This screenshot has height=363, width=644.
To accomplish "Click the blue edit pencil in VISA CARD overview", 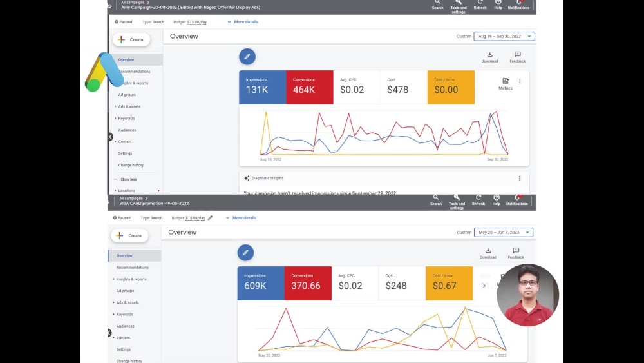I will pos(245,252).
